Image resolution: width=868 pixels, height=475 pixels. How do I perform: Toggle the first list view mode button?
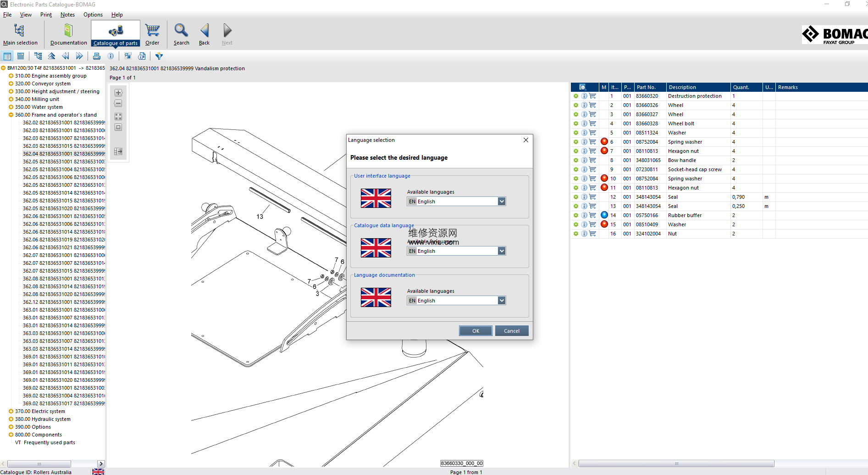pyautogui.click(x=7, y=56)
